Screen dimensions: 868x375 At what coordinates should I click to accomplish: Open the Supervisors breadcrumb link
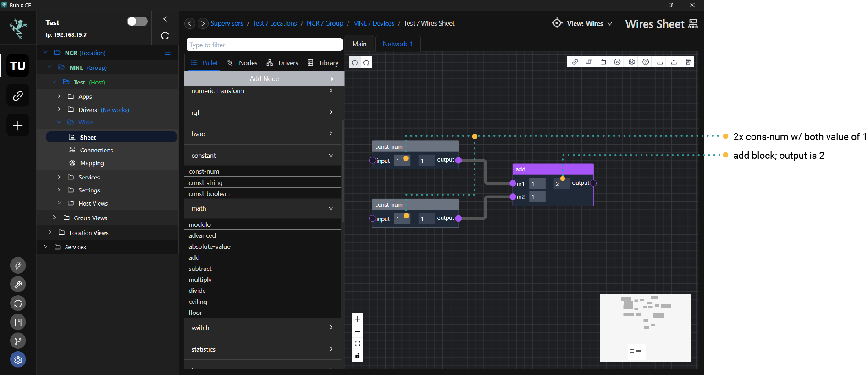(227, 23)
